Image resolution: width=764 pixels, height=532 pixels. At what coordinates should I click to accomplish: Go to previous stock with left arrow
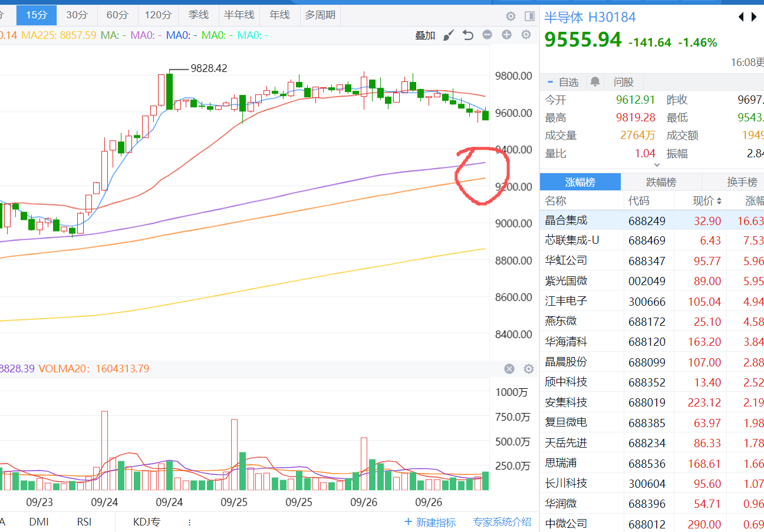741,17
